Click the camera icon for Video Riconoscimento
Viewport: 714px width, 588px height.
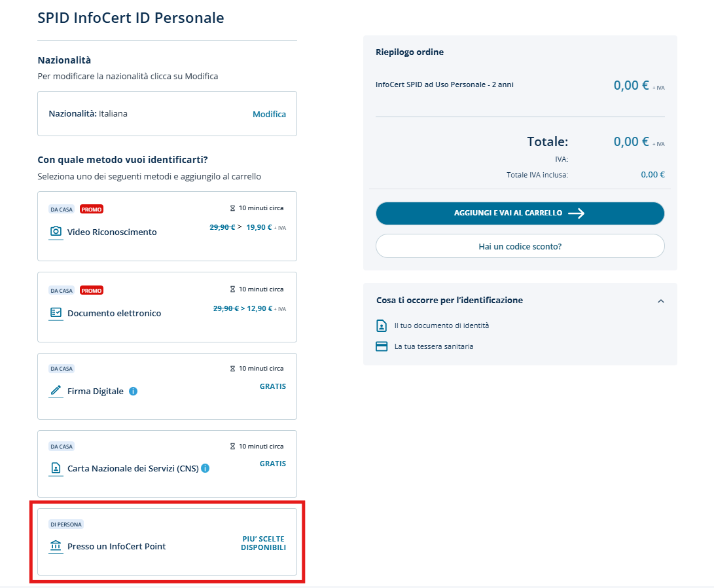pos(56,231)
